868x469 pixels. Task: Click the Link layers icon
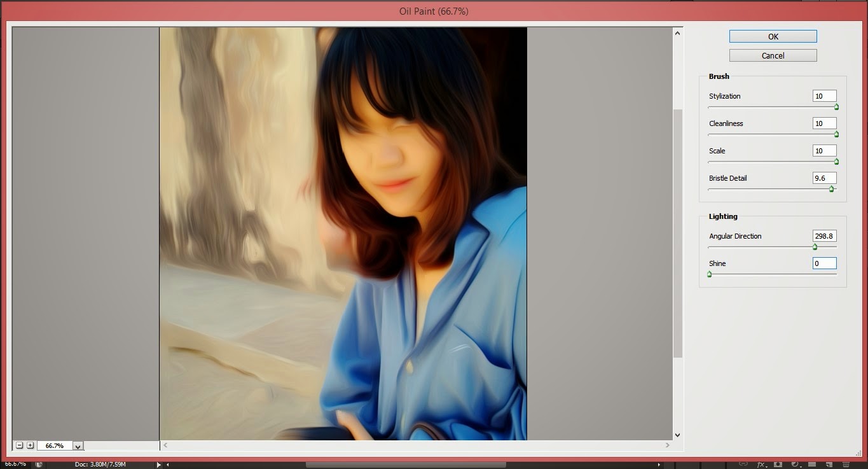(x=743, y=464)
